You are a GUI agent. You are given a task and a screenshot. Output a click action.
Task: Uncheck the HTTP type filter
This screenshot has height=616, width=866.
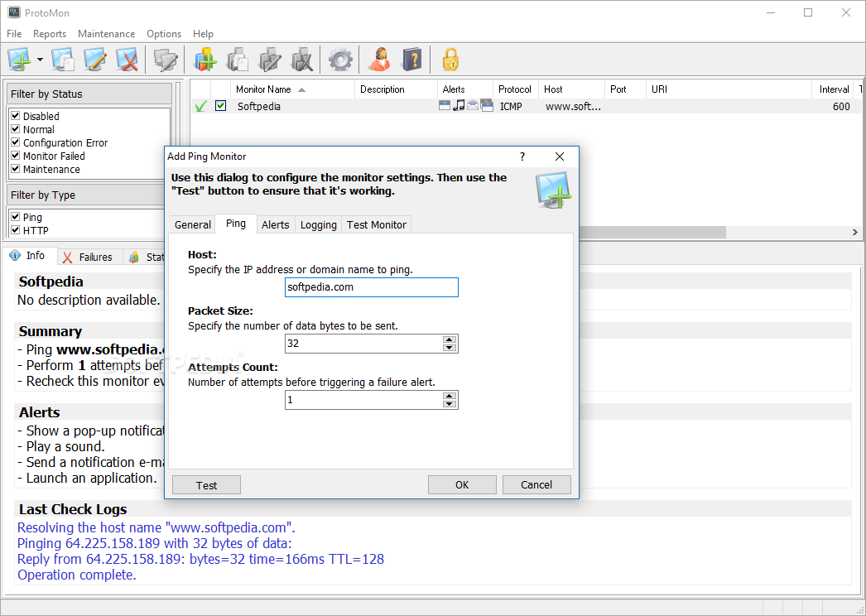click(x=16, y=230)
